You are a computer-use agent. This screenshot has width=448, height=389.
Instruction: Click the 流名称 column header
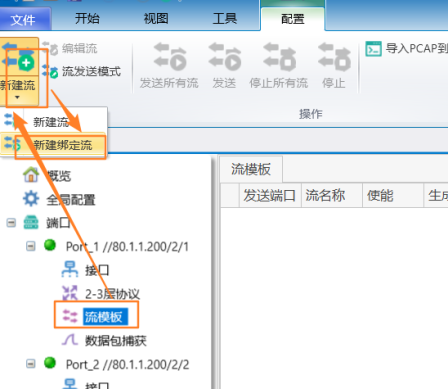[x=325, y=195]
